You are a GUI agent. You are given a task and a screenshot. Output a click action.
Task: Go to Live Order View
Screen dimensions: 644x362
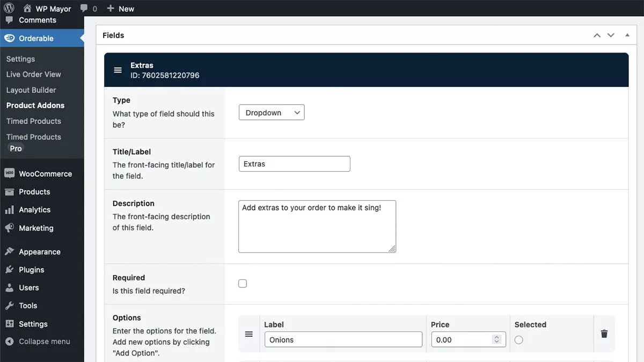click(33, 74)
